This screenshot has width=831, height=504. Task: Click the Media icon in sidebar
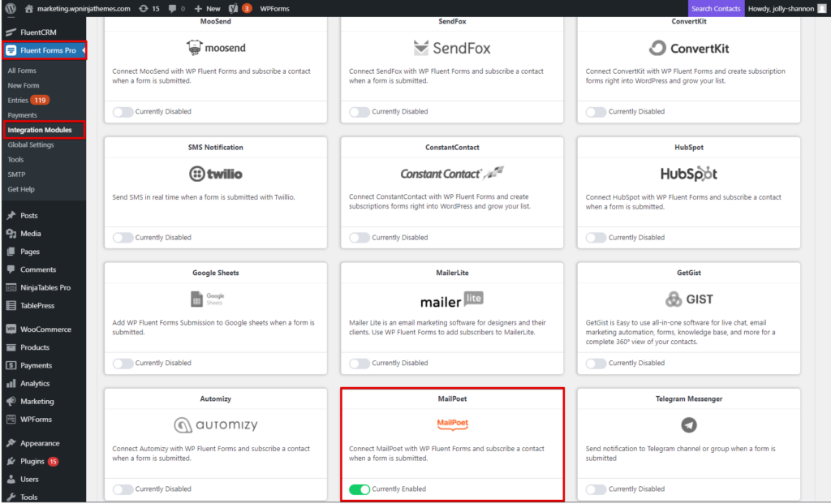click(x=11, y=234)
